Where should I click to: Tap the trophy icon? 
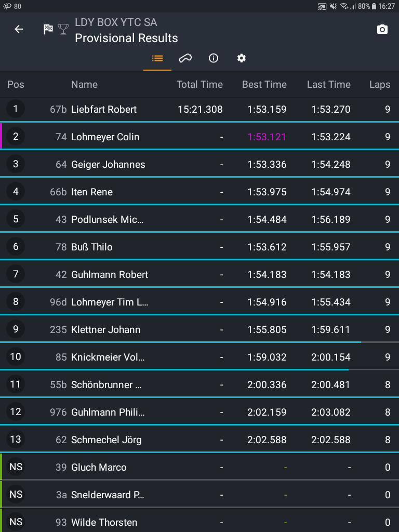[63, 29]
